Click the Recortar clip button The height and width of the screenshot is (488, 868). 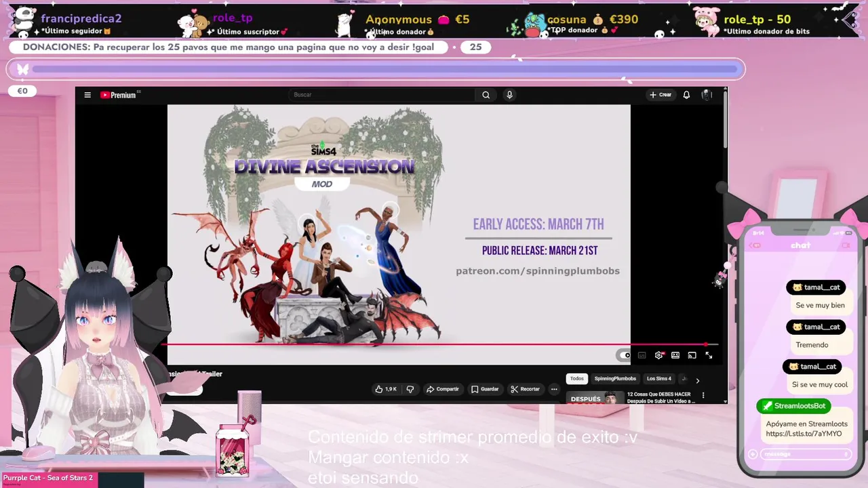[x=526, y=389]
